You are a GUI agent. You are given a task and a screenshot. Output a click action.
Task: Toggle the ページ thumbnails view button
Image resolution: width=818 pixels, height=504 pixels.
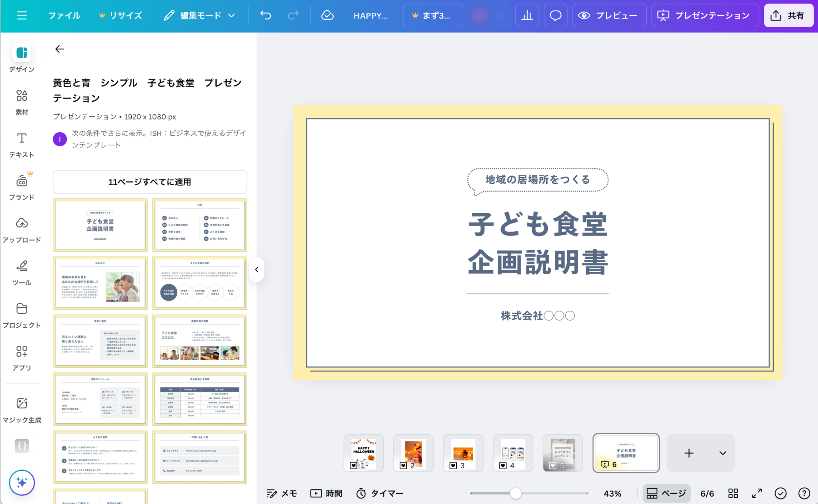point(666,493)
